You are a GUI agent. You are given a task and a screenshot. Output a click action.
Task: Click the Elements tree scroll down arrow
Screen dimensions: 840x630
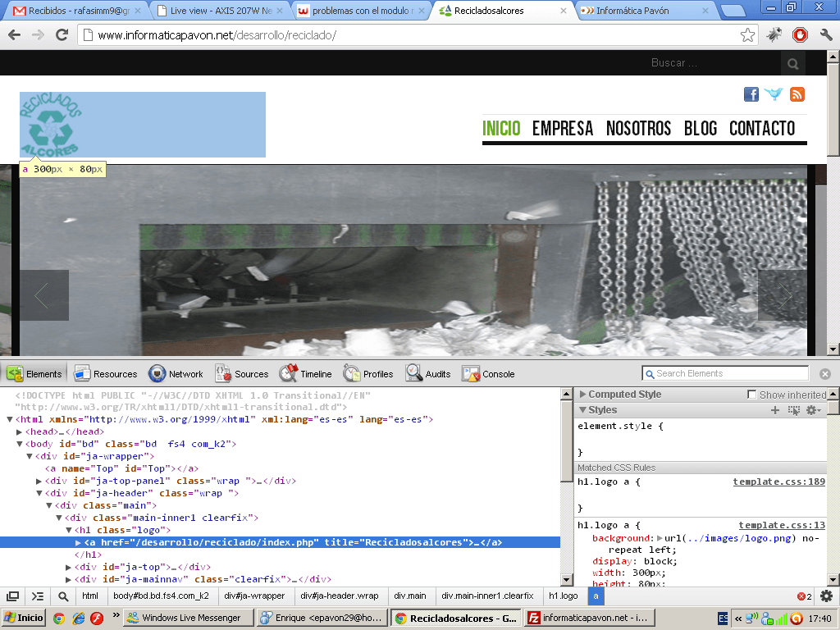[567, 580]
